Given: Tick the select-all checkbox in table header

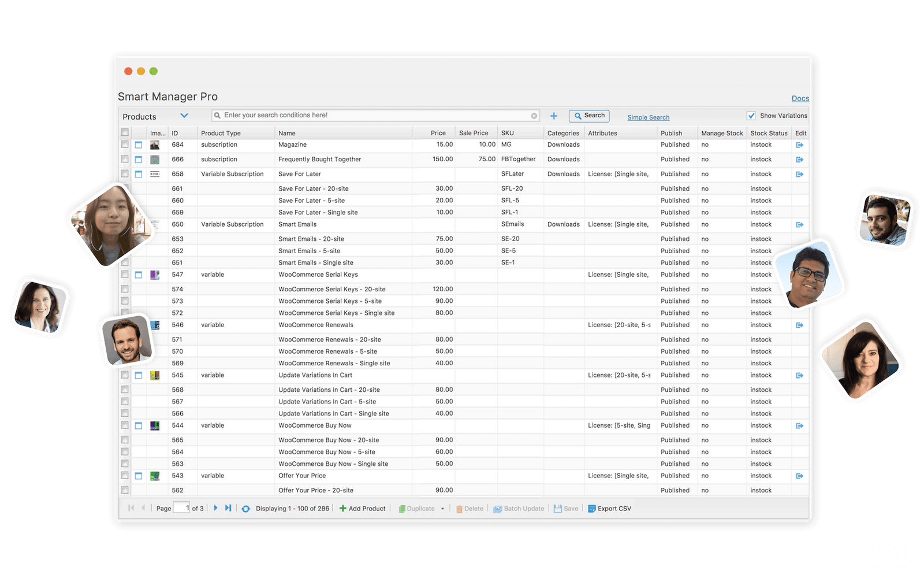Looking at the screenshot, I should point(125,133).
